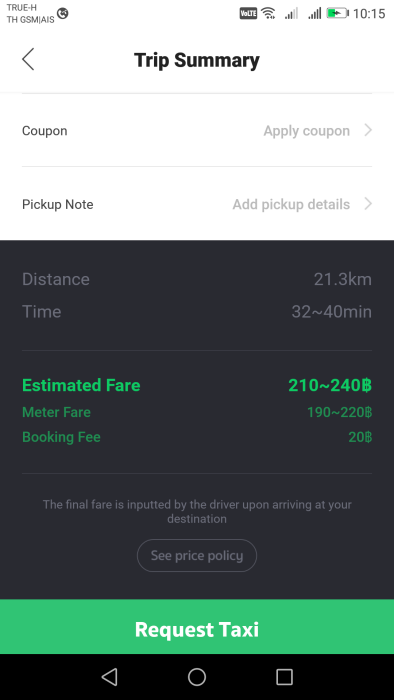
Task: Open Add pickup details field
Action: point(291,204)
